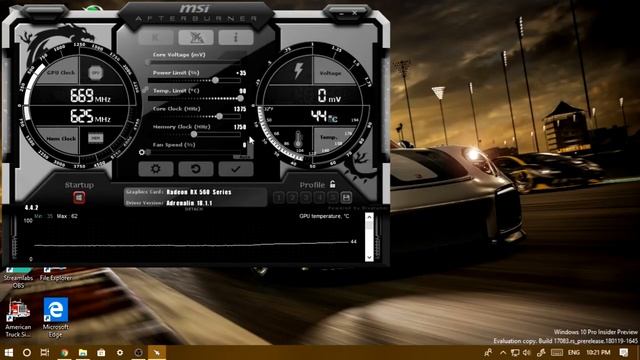Click the Memory Clock (MHz) slider handle
Image resolution: width=640 pixels, height=360 pixels.
tap(194, 134)
